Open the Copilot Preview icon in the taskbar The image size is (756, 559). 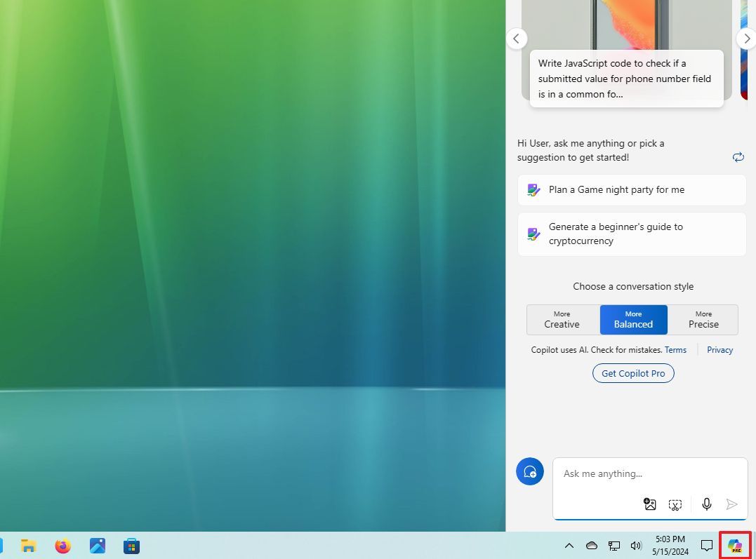(735, 546)
